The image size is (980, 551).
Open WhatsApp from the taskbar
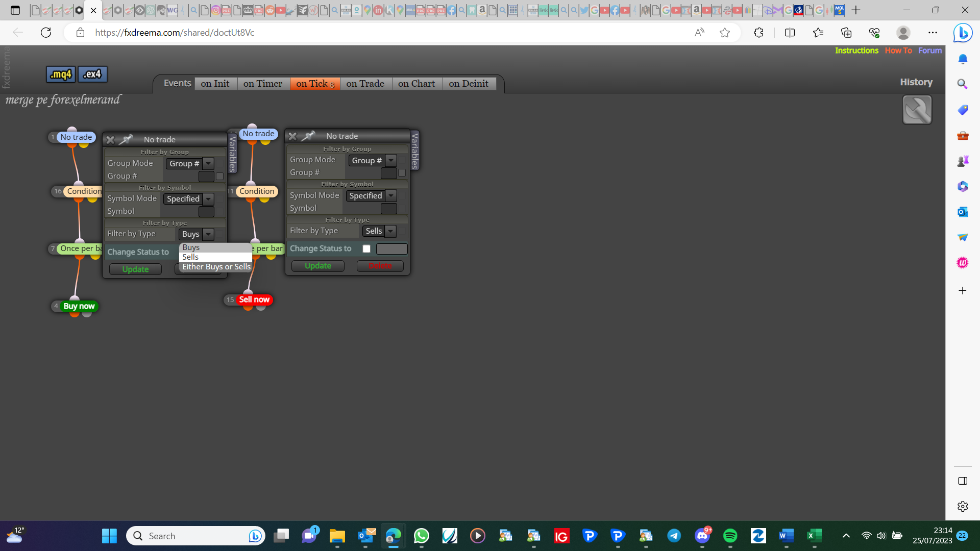click(422, 536)
